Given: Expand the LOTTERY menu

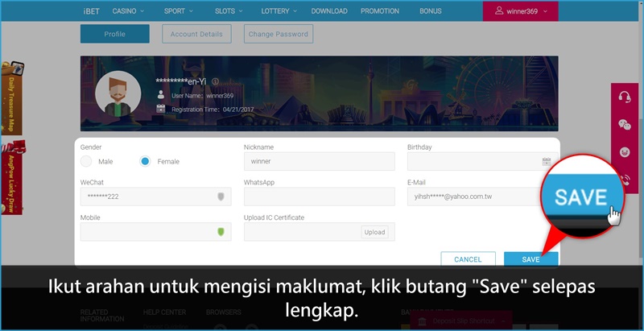Looking at the screenshot, I should [279, 11].
